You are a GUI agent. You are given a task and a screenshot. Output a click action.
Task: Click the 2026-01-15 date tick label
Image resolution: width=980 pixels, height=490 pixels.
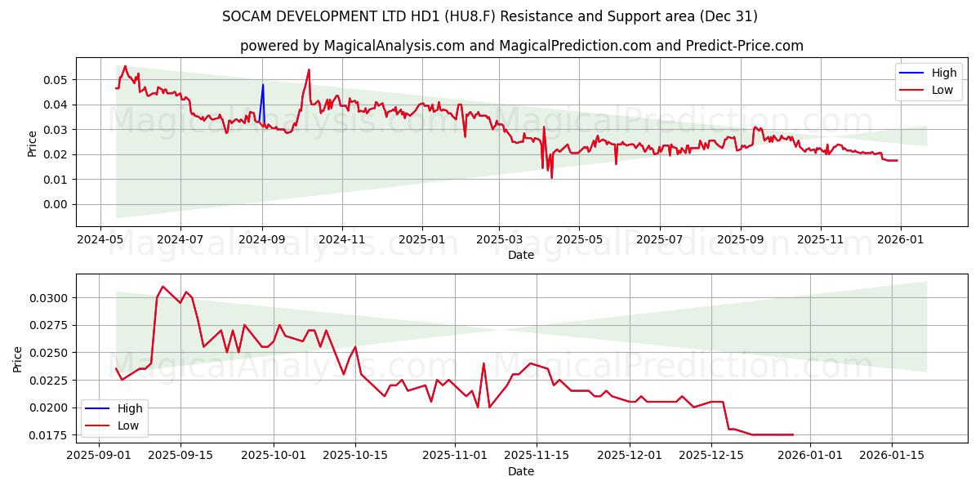(892, 457)
